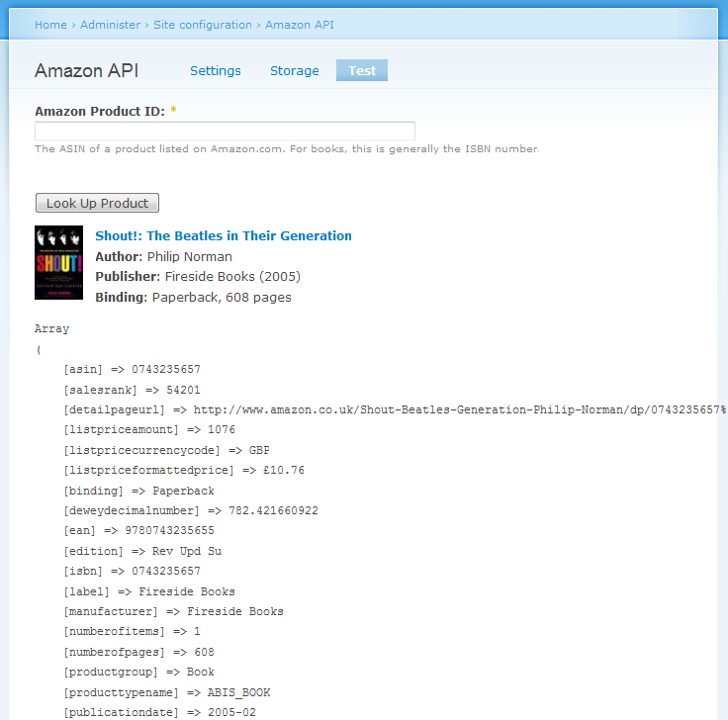This screenshot has width=728, height=720.
Task: Open the Storage tab
Action: (x=295, y=70)
